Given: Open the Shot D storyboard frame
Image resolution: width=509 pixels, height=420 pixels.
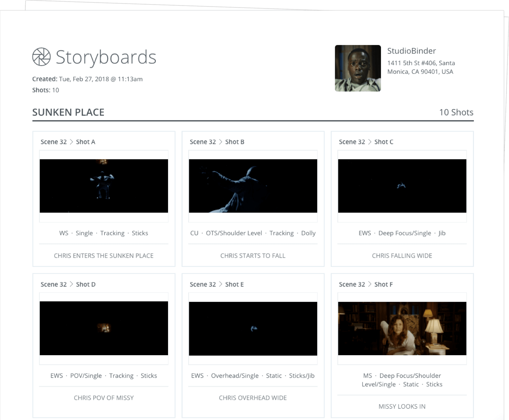Looking at the screenshot, I should (x=104, y=328).
